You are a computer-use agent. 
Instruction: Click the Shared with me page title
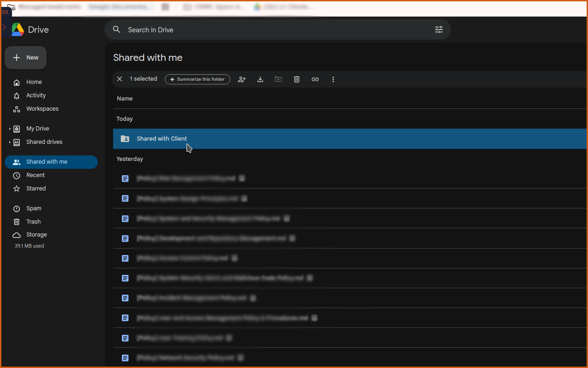[x=148, y=58]
